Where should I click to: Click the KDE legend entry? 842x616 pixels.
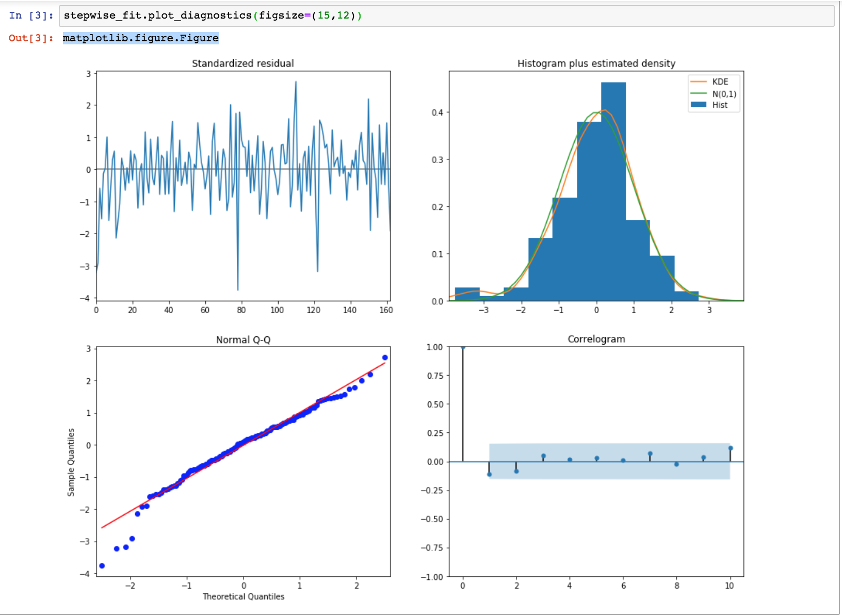tap(721, 82)
